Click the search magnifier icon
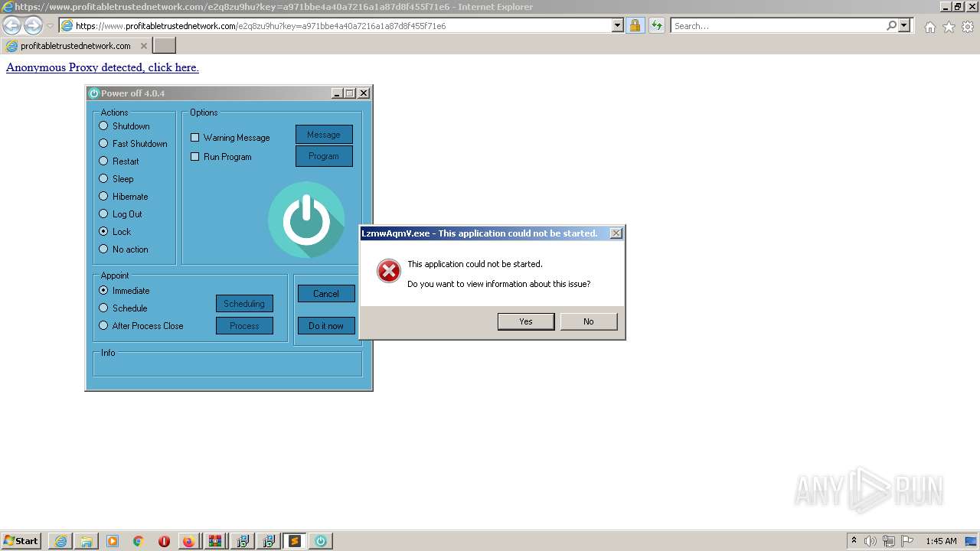 pyautogui.click(x=891, y=25)
